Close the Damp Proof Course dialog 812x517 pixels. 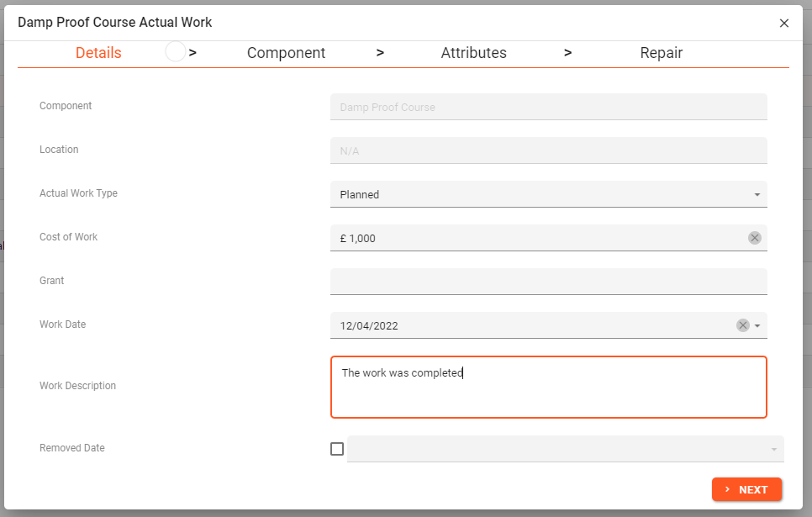[x=783, y=23]
